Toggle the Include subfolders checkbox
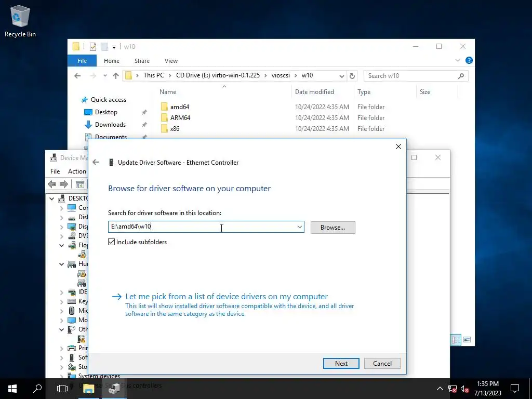 coord(111,242)
